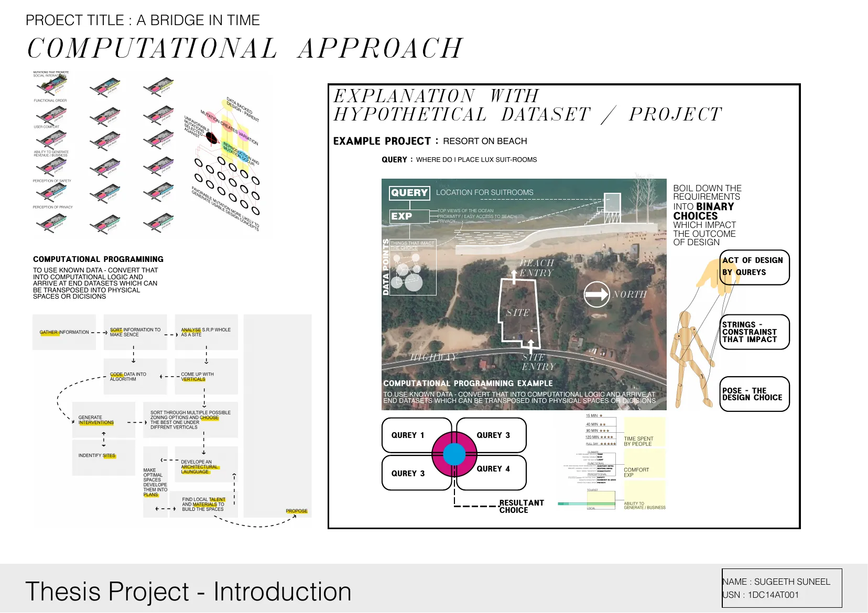Click the USN : 1DC14AT001 text
This screenshot has height=613, width=868.
[x=761, y=595]
